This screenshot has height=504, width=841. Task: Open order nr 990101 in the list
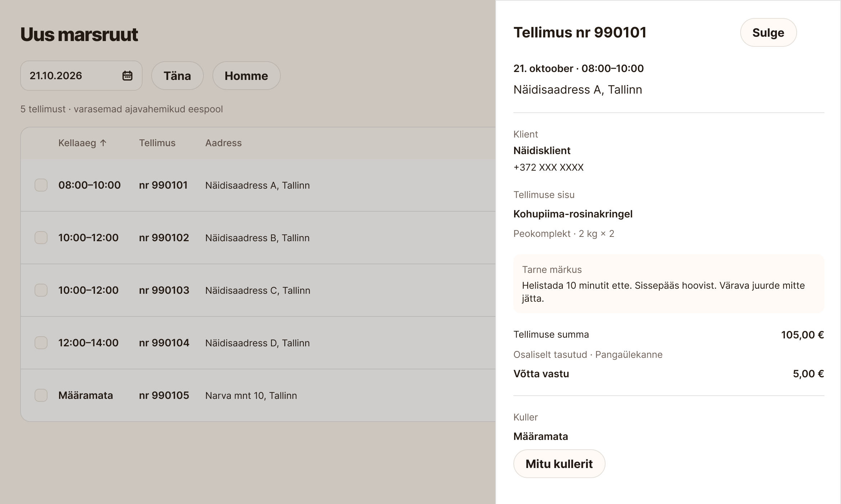[x=163, y=185]
